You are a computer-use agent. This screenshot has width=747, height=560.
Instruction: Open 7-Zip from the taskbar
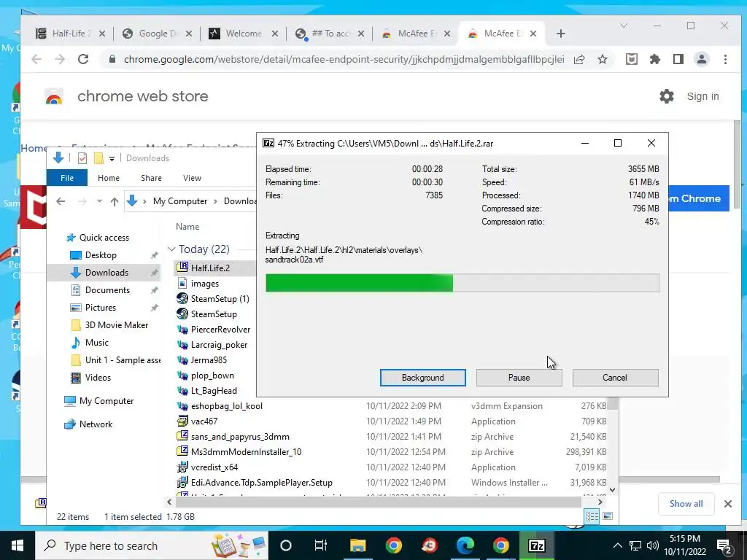[536, 545]
